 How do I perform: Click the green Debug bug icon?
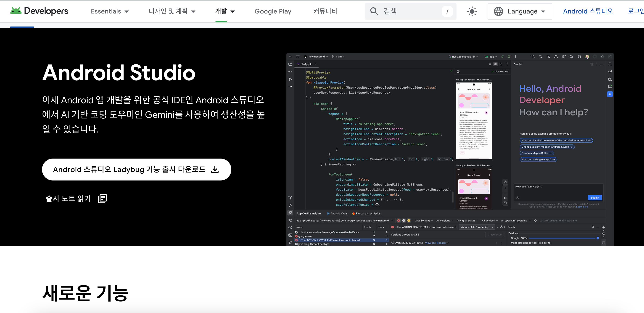[509, 56]
